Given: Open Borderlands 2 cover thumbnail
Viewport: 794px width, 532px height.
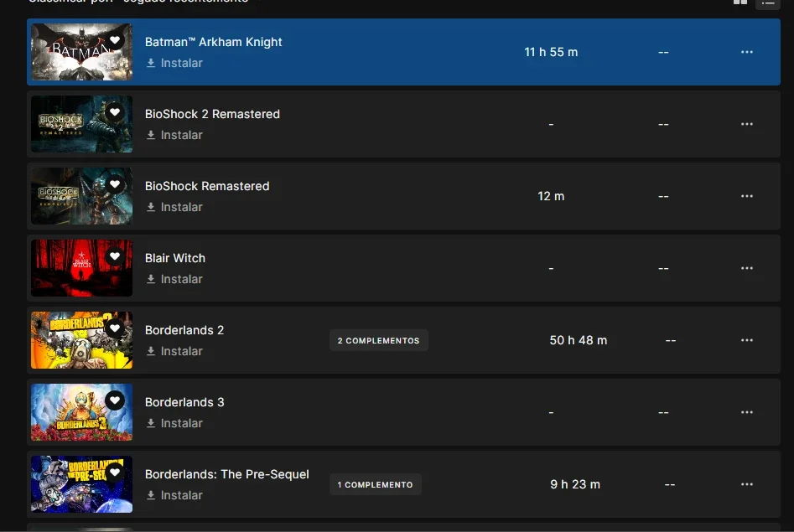Looking at the screenshot, I should point(81,340).
